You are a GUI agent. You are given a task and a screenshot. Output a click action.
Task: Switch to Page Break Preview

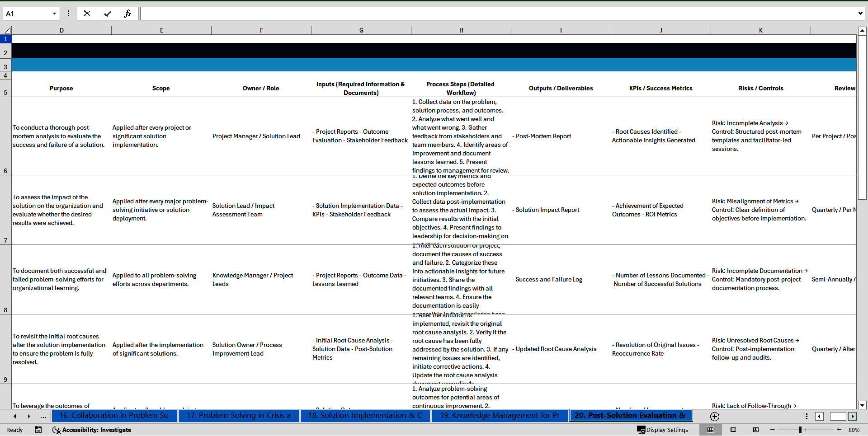(x=756, y=430)
